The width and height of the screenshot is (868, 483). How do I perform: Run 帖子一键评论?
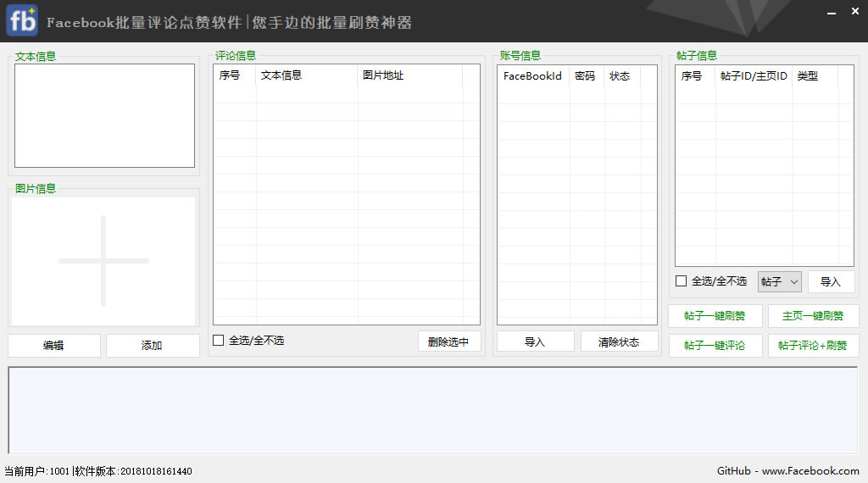(x=715, y=346)
